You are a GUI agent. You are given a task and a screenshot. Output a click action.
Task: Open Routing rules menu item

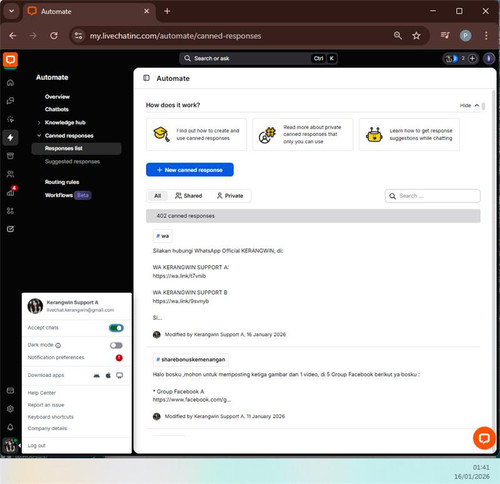coord(62,182)
